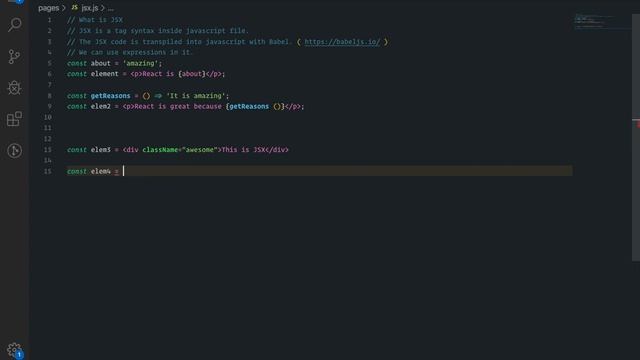This screenshot has height=360, width=640.
Task: Click line number 9 in gutter
Action: (x=49, y=107)
